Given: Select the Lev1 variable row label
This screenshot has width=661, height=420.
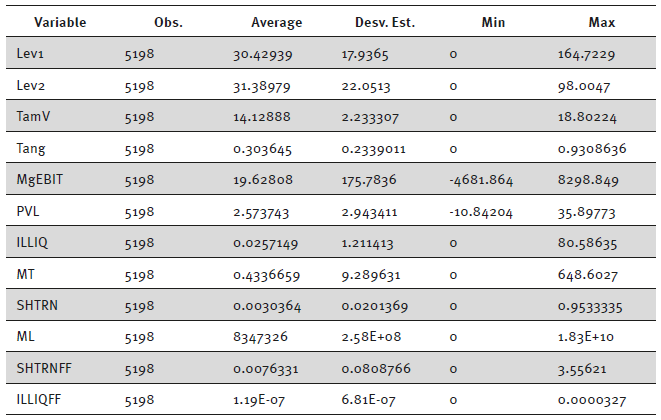Looking at the screenshot, I should click(x=32, y=54).
